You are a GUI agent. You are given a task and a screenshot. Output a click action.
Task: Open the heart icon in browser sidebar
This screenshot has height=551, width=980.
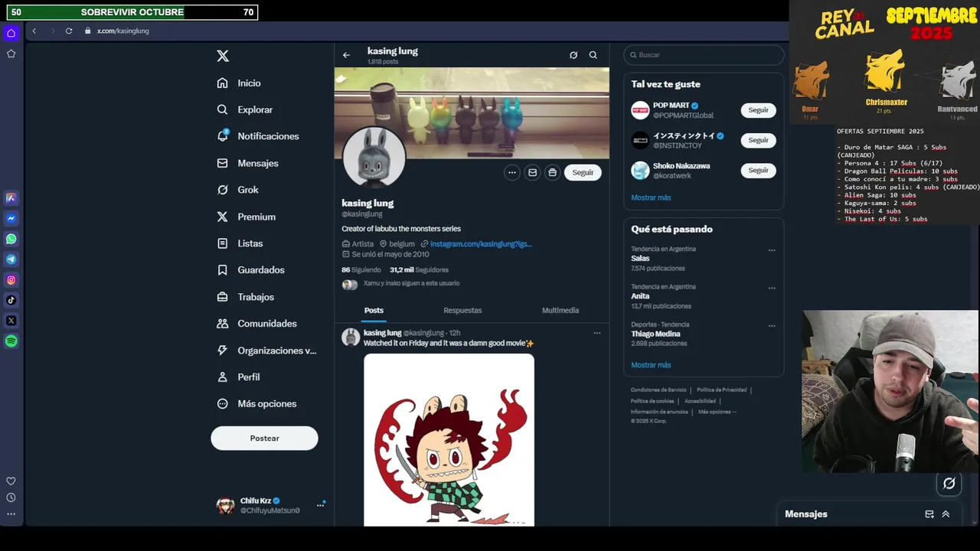11,481
